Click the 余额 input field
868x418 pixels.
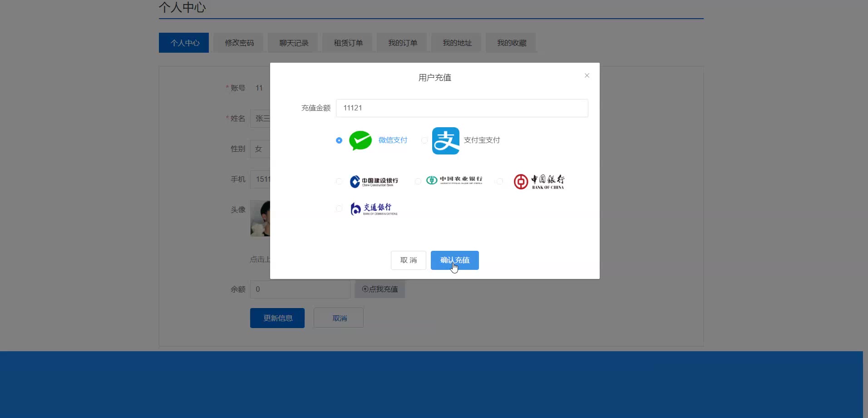click(x=300, y=289)
